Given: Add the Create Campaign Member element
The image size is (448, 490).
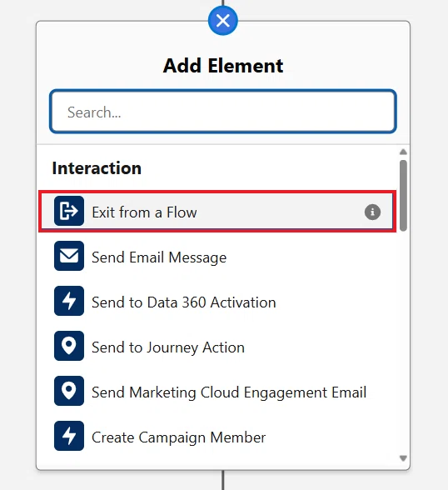Looking at the screenshot, I should (x=178, y=437).
